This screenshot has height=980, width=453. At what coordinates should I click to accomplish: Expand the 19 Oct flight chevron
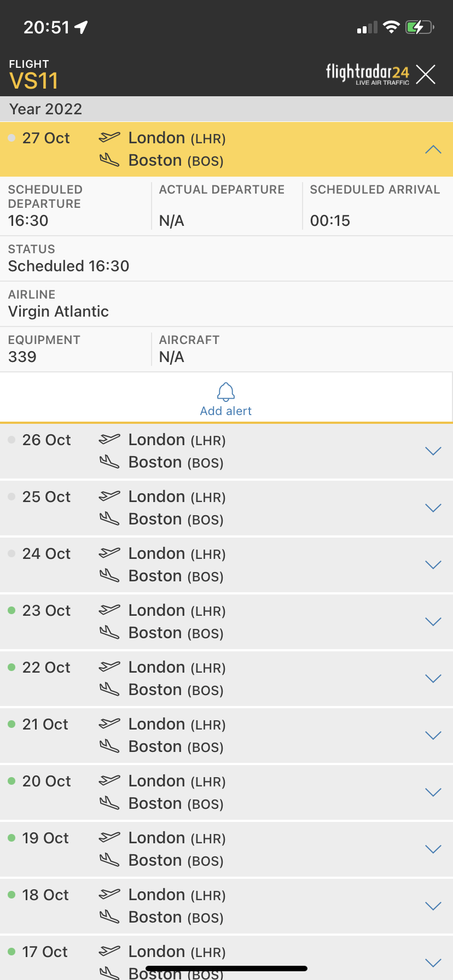point(433,849)
